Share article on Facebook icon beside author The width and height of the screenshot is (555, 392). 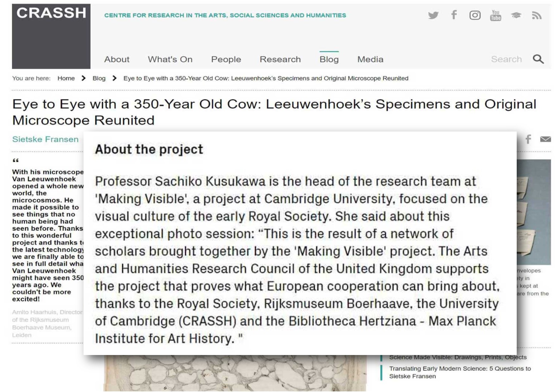[x=528, y=139]
